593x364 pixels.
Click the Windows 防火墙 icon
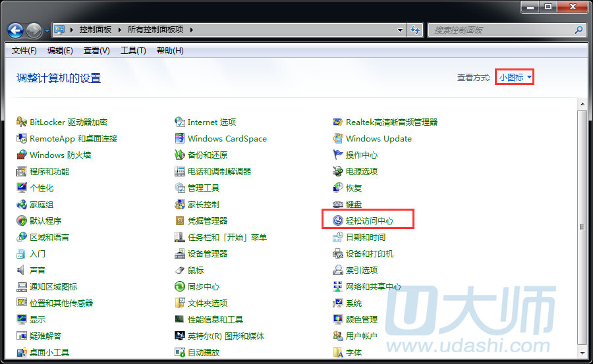[22, 155]
